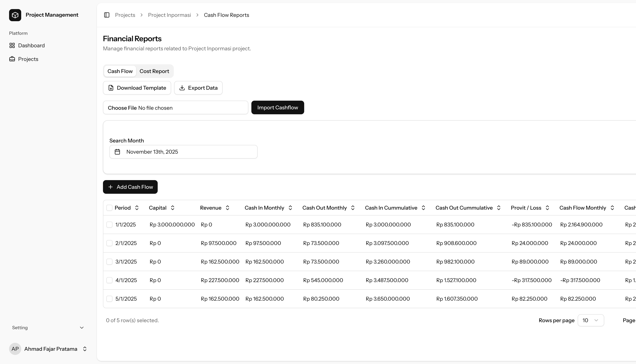Open Project Inpormasi from the breadcrumb
Screen dimensions: 636x364
point(169,15)
